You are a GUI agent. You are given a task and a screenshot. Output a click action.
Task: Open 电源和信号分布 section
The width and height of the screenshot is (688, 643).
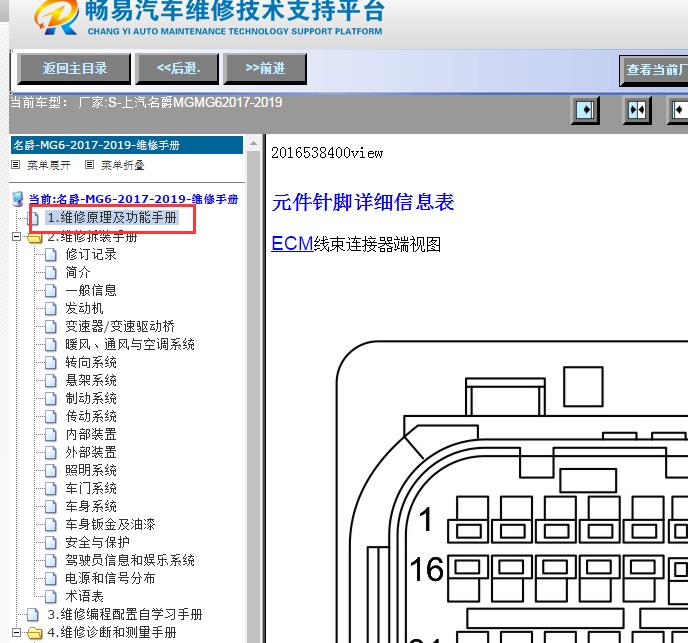coord(110,578)
